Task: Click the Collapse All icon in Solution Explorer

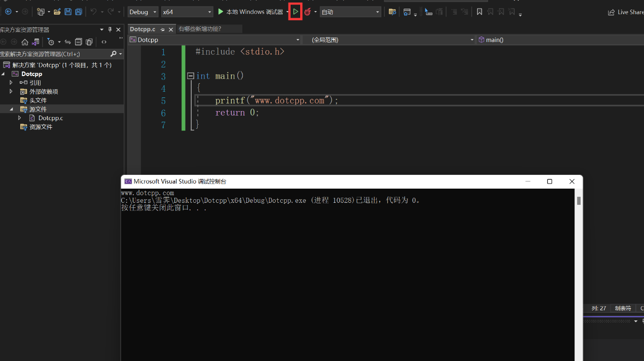Action: 79,42
